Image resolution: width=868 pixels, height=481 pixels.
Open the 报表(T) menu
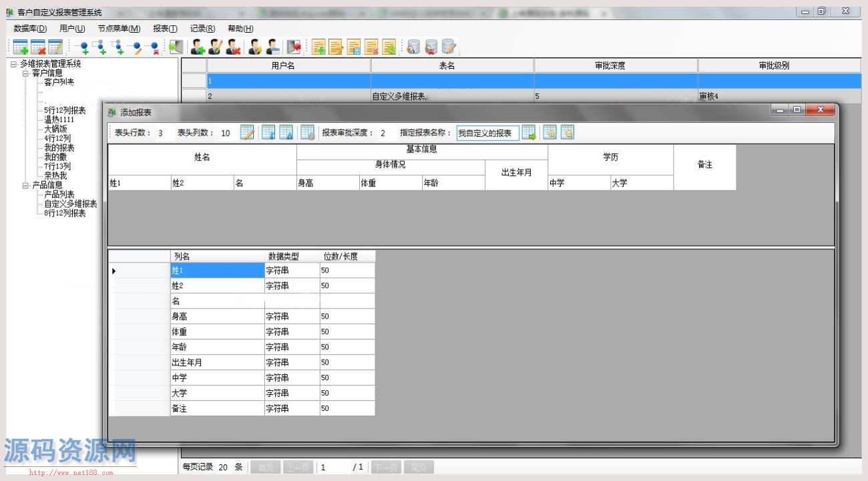click(x=165, y=29)
